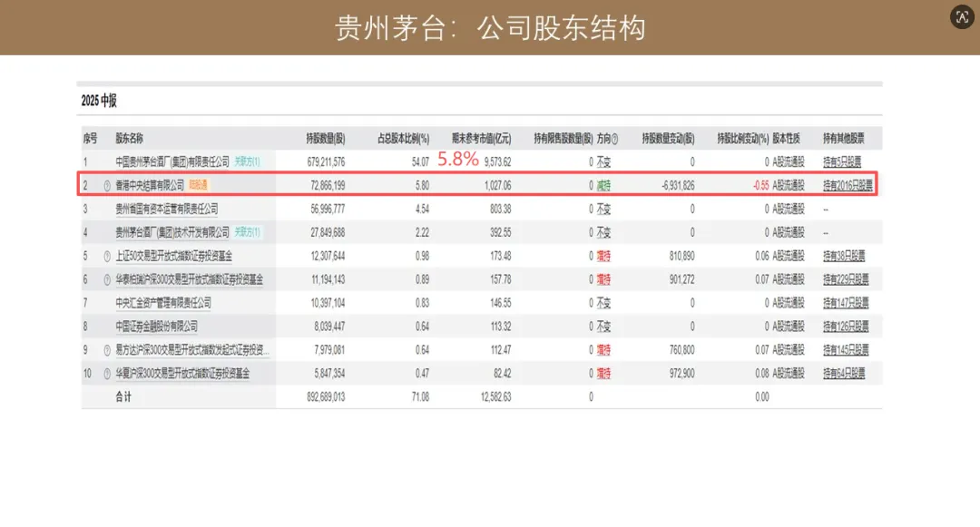
Task: Click the 持股比例变动(%) column header
Action: click(x=742, y=139)
